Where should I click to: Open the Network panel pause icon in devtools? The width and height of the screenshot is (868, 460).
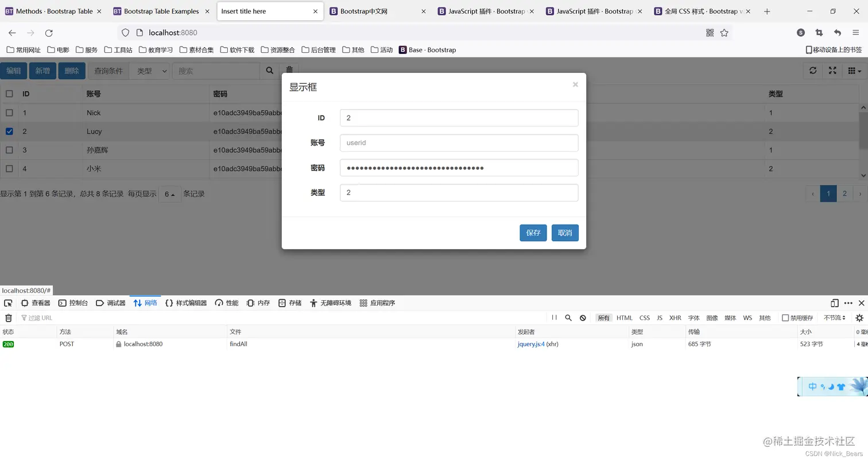[553, 318]
